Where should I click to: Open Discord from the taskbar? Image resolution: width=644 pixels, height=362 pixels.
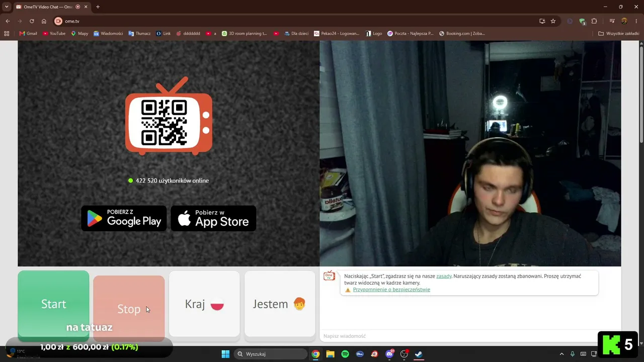click(x=389, y=354)
